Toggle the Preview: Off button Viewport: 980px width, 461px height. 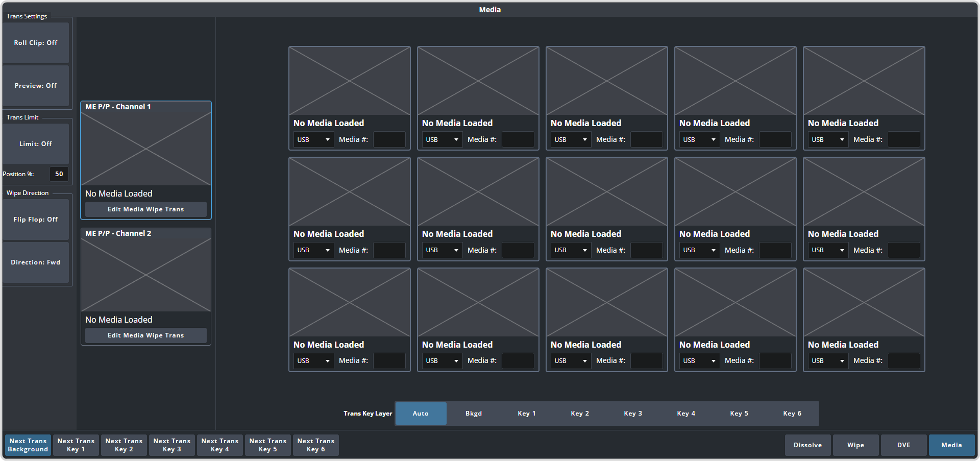point(36,86)
